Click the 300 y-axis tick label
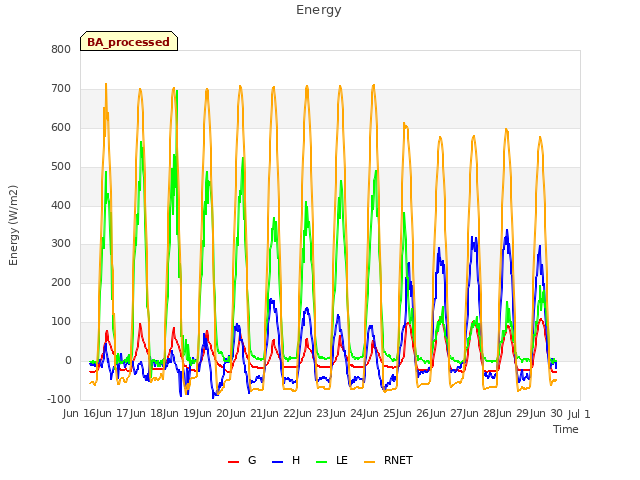The image size is (640, 480). click(61, 244)
